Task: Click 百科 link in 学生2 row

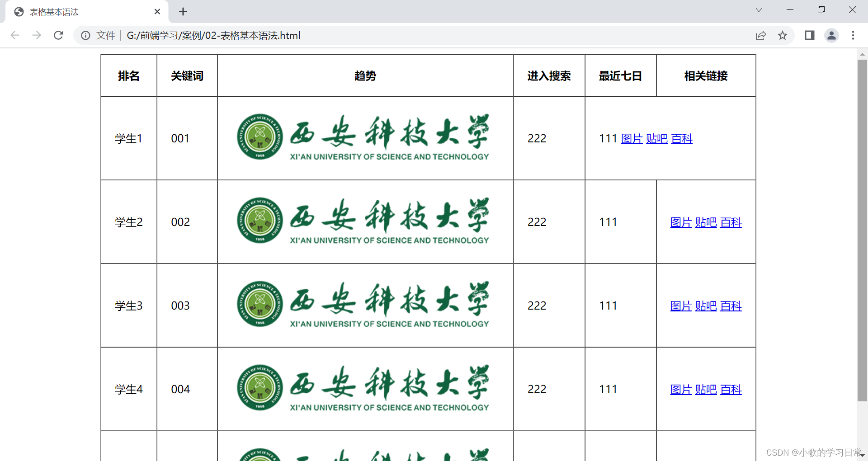Action: tap(731, 222)
